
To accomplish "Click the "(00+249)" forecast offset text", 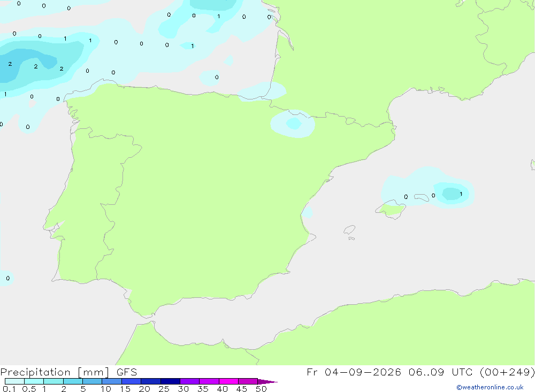I will coord(507,372).
